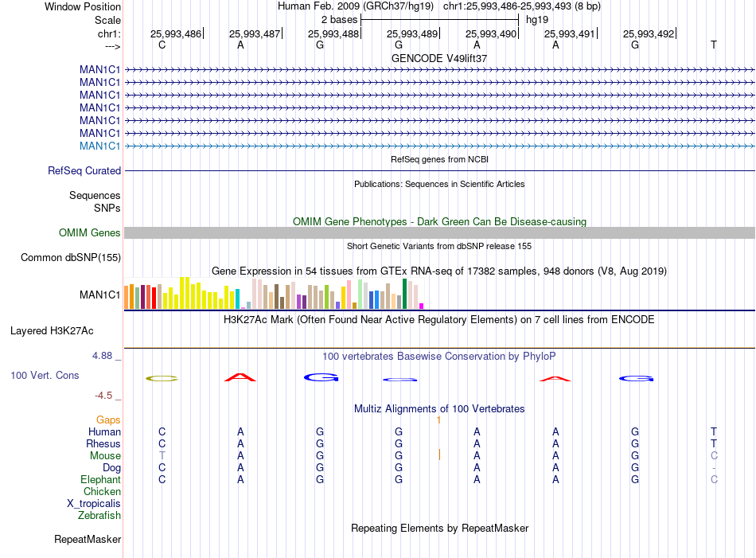Click the Common dbSNP(155) track label
The width and height of the screenshot is (756, 558).
(x=71, y=258)
